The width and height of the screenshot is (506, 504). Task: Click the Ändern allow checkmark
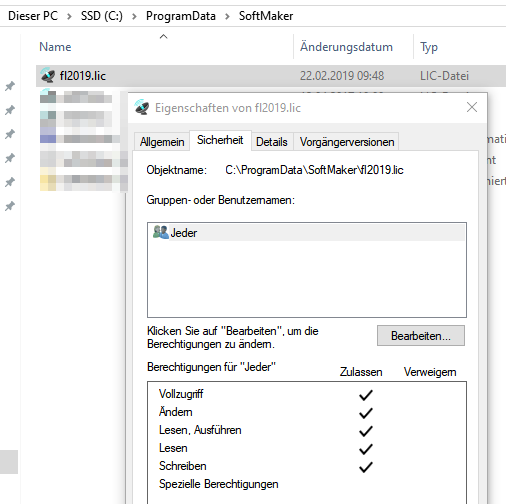click(x=366, y=413)
